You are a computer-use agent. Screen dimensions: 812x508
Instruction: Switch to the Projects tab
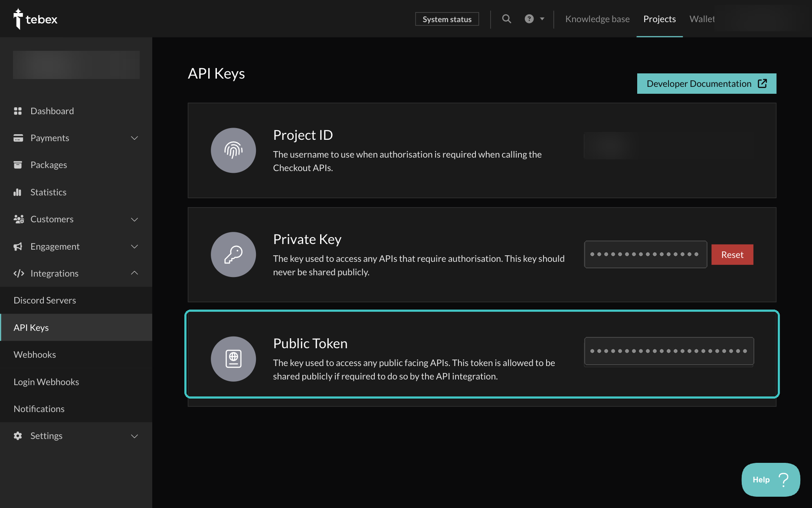[x=659, y=19]
